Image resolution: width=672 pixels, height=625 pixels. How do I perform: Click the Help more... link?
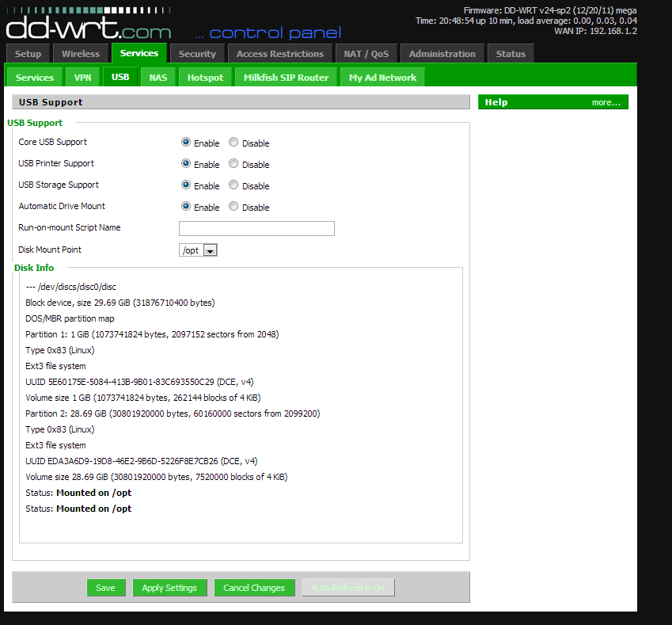[x=606, y=102]
